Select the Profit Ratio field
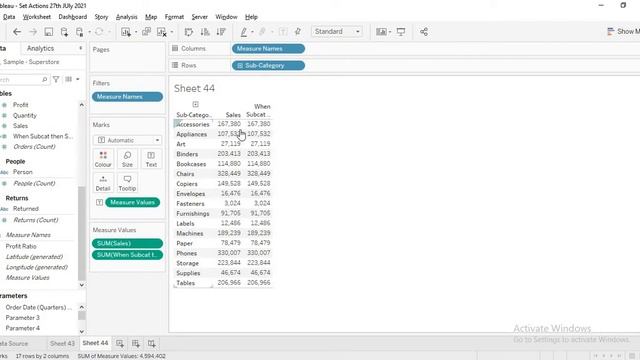The image size is (640, 360). click(x=21, y=246)
